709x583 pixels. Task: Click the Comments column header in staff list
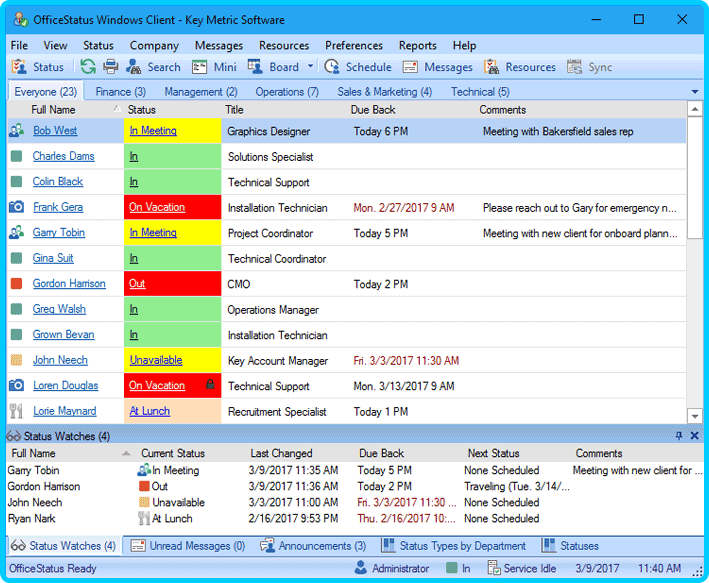pos(502,109)
